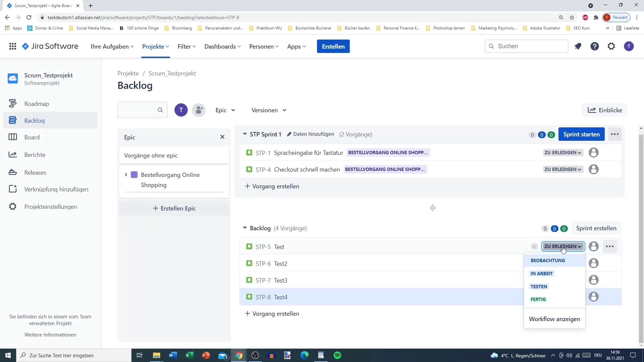This screenshot has width=644, height=362.
Task: Toggle ZU ERLEDIGEN status for STP-1
Action: 562,153
